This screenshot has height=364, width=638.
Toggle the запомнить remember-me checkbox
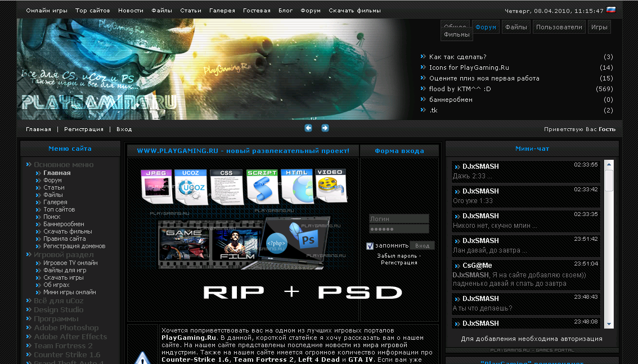pyautogui.click(x=370, y=246)
